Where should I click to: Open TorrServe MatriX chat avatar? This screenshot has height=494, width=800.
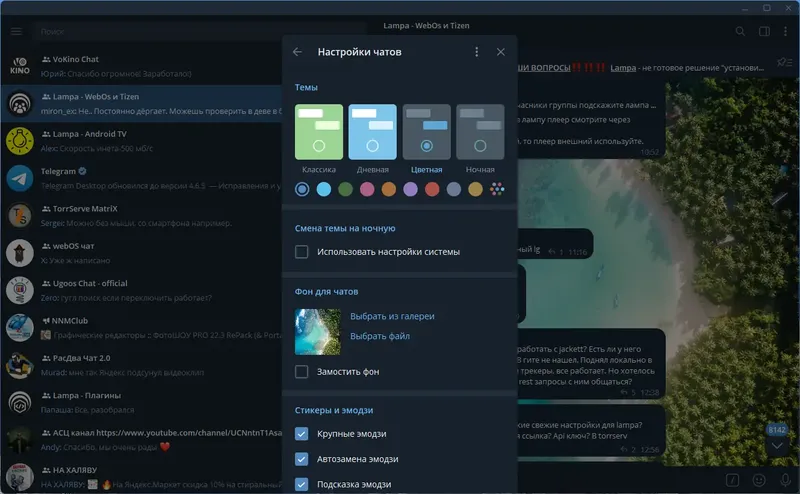pos(20,216)
